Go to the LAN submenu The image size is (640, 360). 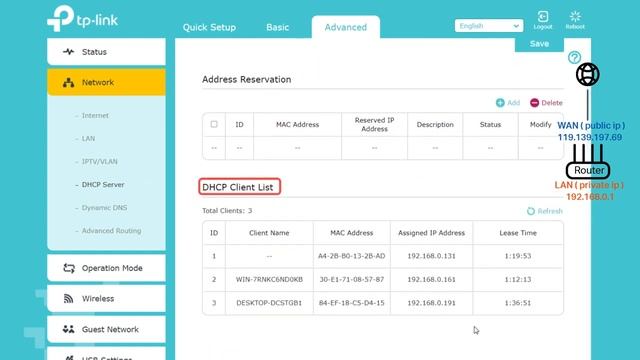click(88, 138)
